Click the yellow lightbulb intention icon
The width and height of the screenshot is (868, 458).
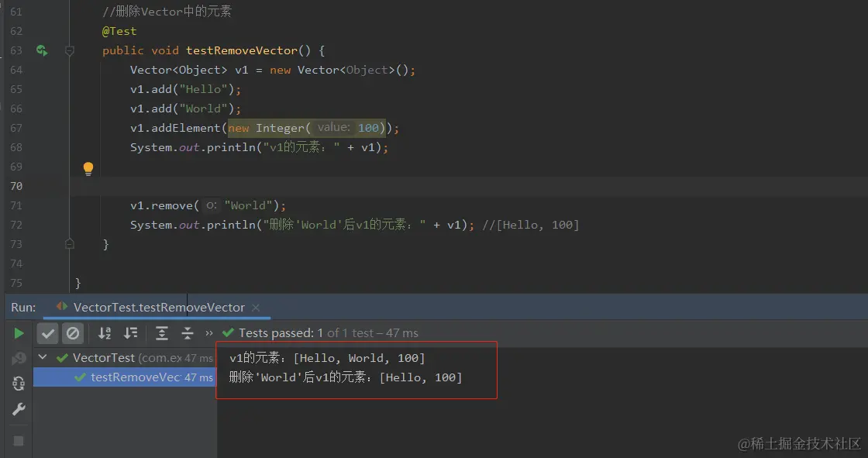88,168
